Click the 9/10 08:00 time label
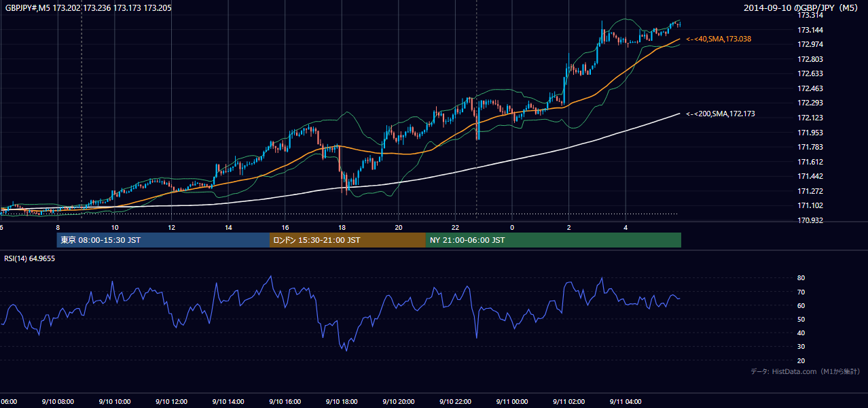The width and height of the screenshot is (868, 408). point(58,402)
